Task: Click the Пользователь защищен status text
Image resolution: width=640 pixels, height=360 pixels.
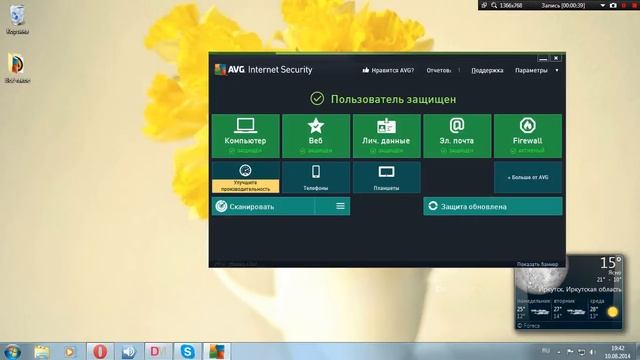Action: pyautogui.click(x=393, y=99)
